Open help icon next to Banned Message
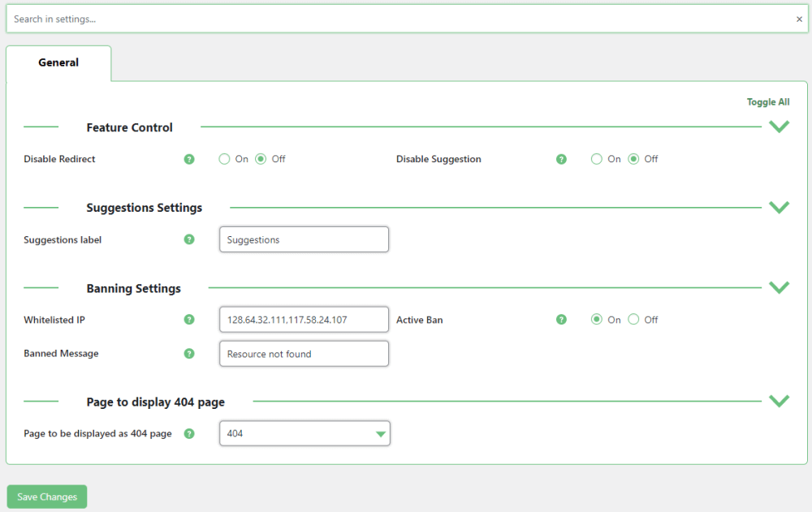The height and width of the screenshot is (512, 812). pos(189,354)
